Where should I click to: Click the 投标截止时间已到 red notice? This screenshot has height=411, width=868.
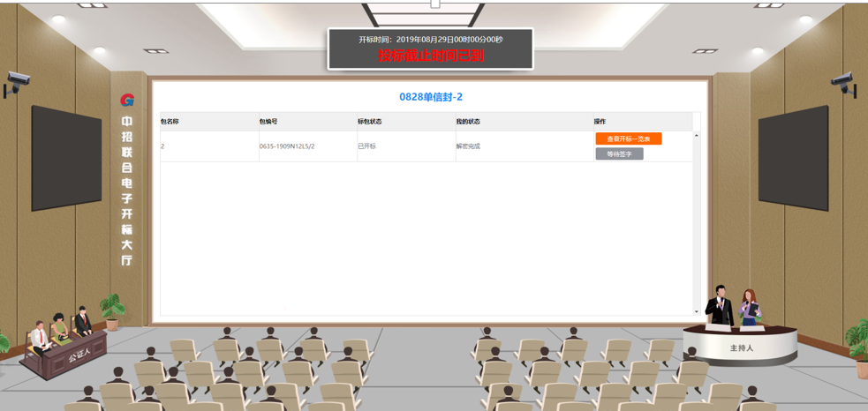pos(431,56)
